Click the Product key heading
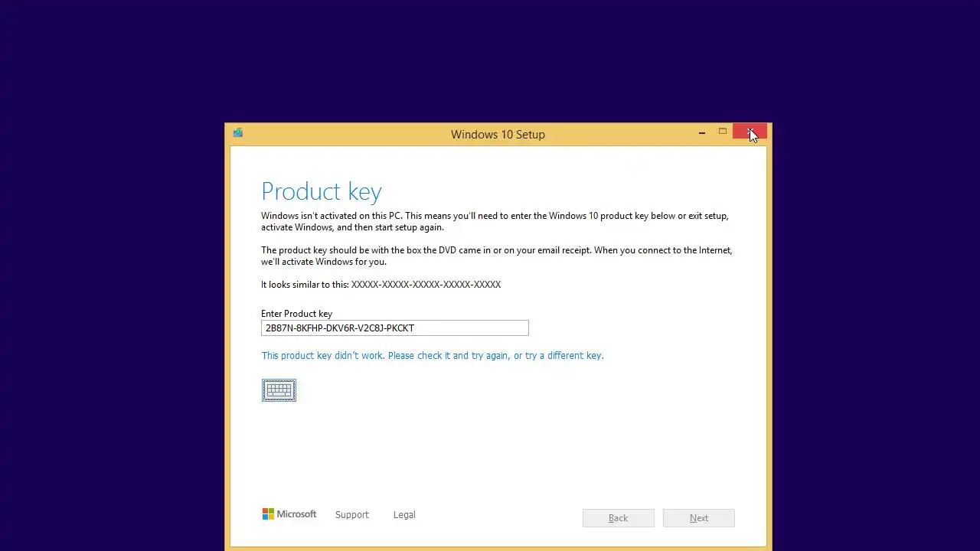 (322, 191)
